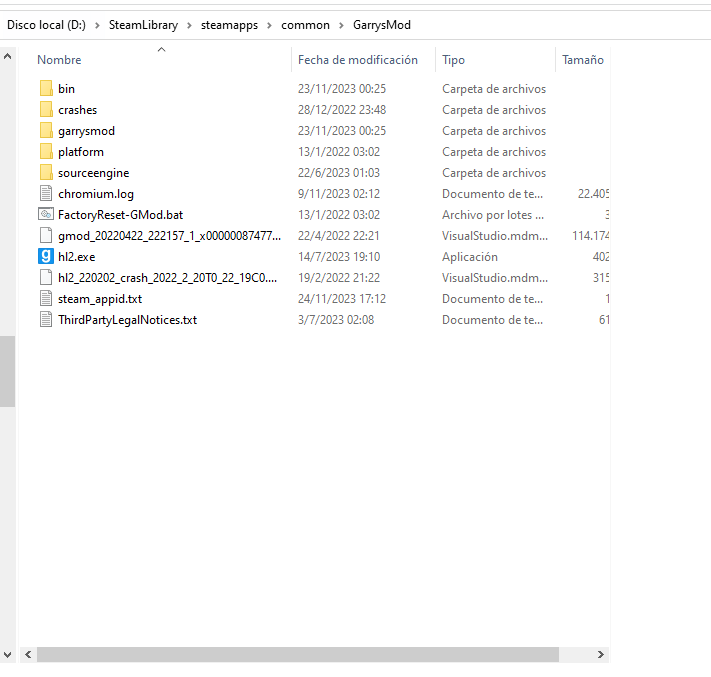Click date 22/4/2022 22:21 of gmod dump
This screenshot has width=711, height=677.
(338, 236)
